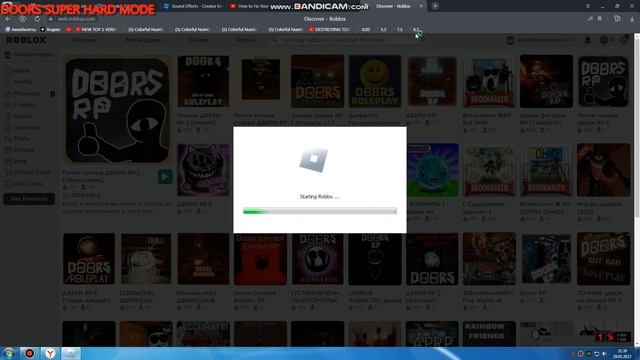
Task: Click the Trade sidebar icon
Action: click(8, 139)
